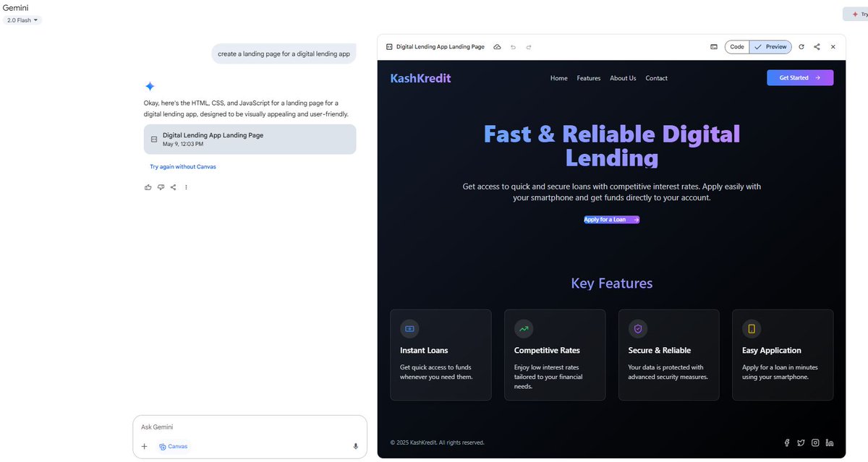868x462 pixels.
Task: Open the LinkedIn footer icon
Action: pyautogui.click(x=830, y=442)
